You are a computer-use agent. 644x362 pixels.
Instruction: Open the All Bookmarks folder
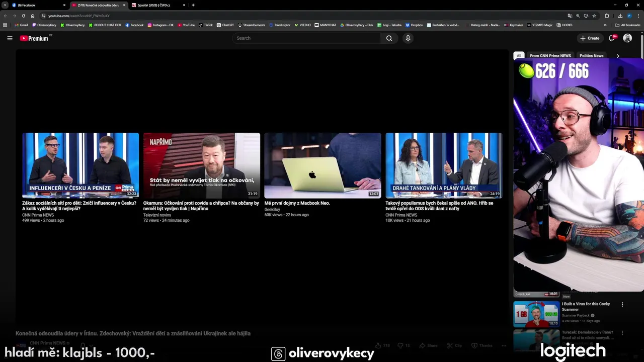[628, 25]
